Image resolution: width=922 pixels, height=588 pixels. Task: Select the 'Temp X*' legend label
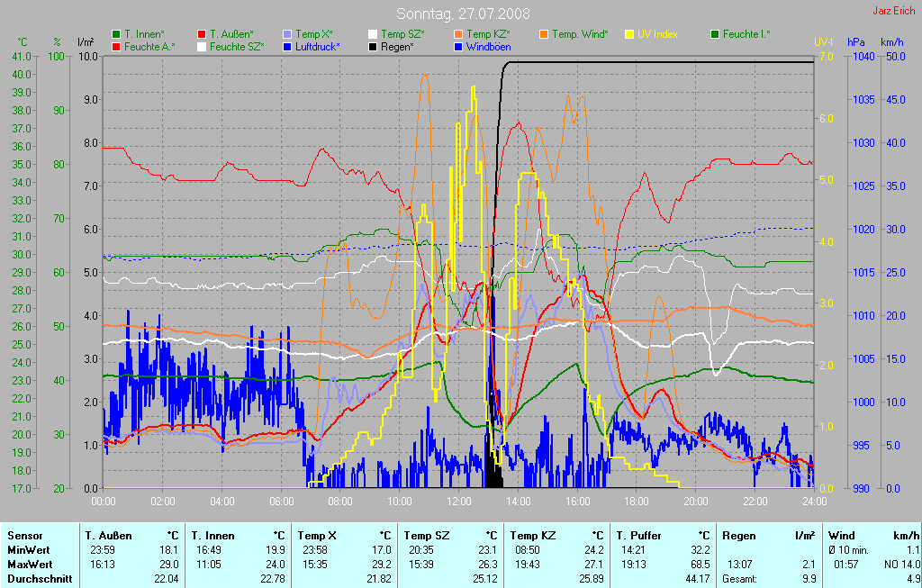click(314, 35)
